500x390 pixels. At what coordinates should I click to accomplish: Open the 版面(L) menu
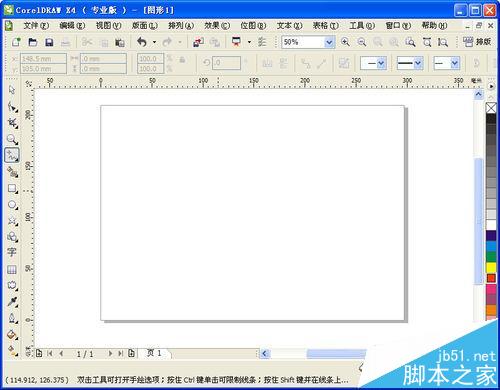coord(145,25)
